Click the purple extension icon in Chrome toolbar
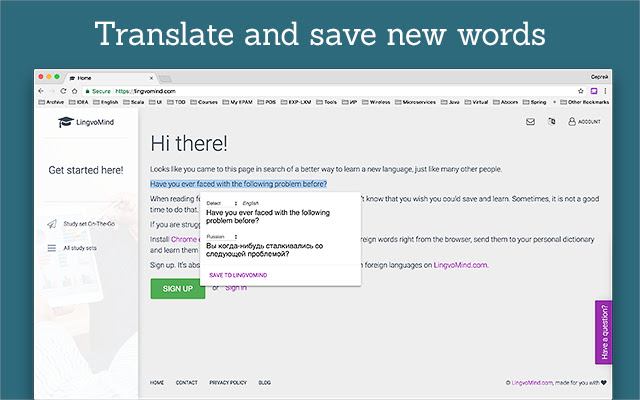The image size is (640, 400). click(x=594, y=90)
